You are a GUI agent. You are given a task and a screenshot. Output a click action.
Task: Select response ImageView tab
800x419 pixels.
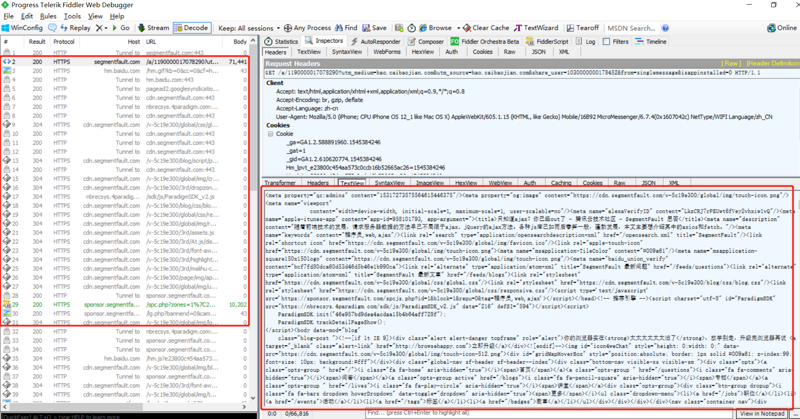point(430,183)
